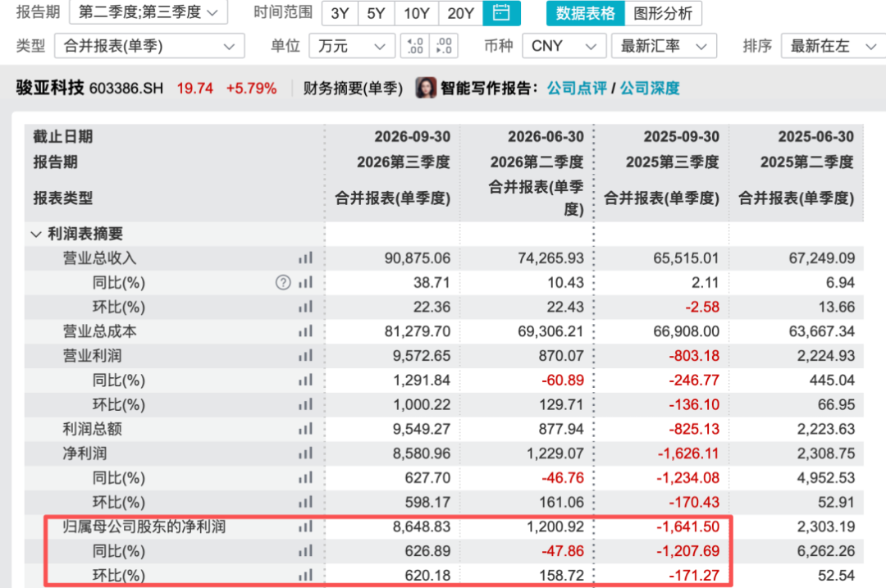Open 类型 dropdown 合并报表(单季)
The height and width of the screenshot is (588, 886).
point(150,46)
